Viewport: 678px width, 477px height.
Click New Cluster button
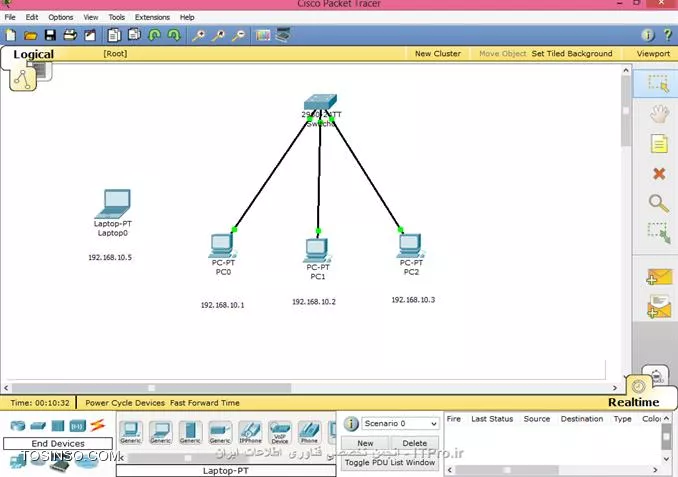click(438, 54)
